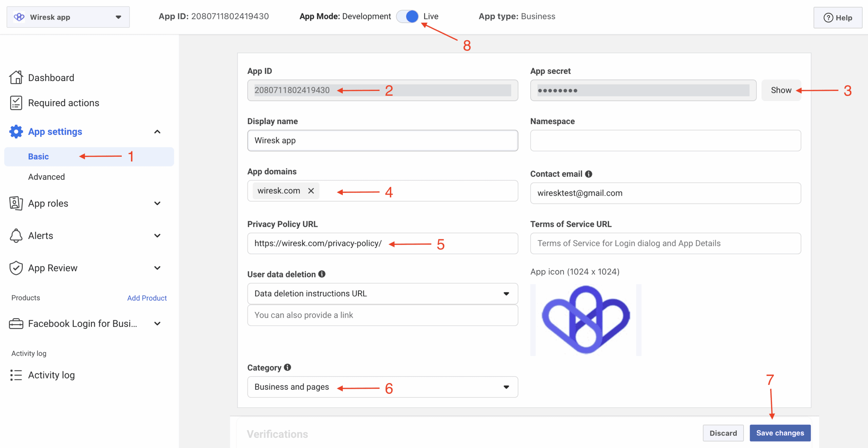The height and width of the screenshot is (448, 868).
Task: Expand Facebook Login for Business section
Action: (x=157, y=324)
